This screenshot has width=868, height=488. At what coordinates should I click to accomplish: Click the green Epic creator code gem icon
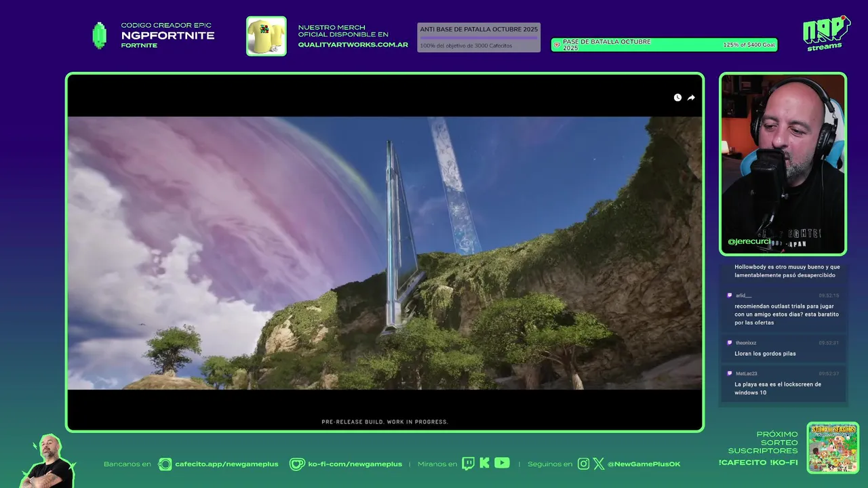click(x=100, y=35)
